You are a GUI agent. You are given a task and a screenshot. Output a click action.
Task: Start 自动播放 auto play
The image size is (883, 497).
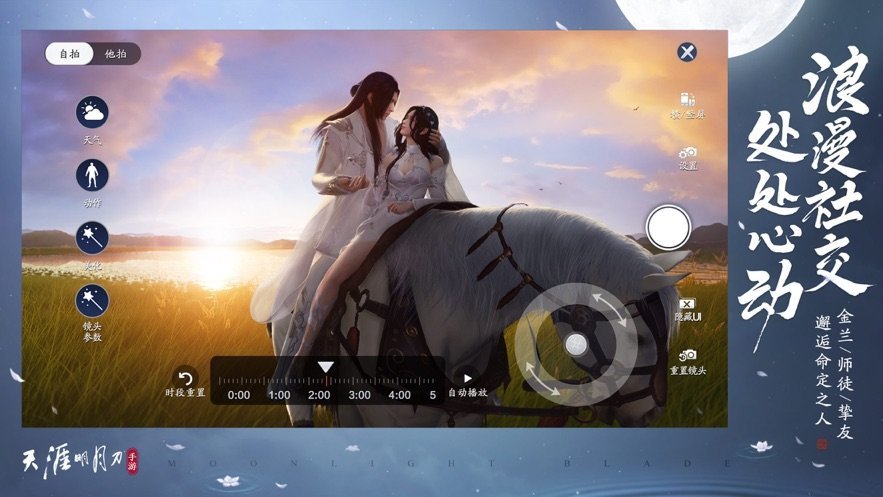point(467,379)
